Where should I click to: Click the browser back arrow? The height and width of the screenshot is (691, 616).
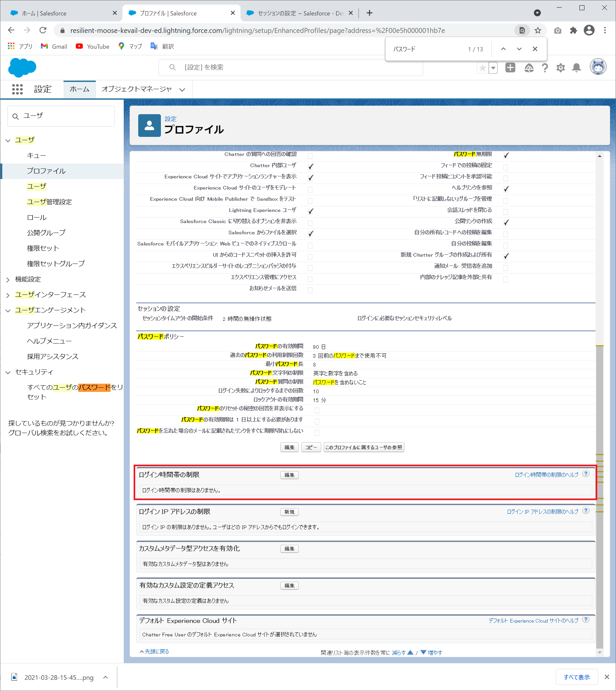(11, 31)
